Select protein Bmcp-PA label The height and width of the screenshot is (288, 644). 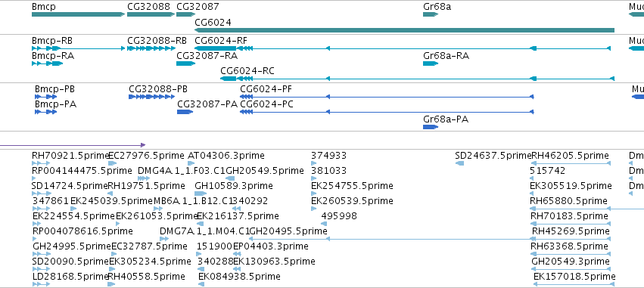[x=55, y=104]
